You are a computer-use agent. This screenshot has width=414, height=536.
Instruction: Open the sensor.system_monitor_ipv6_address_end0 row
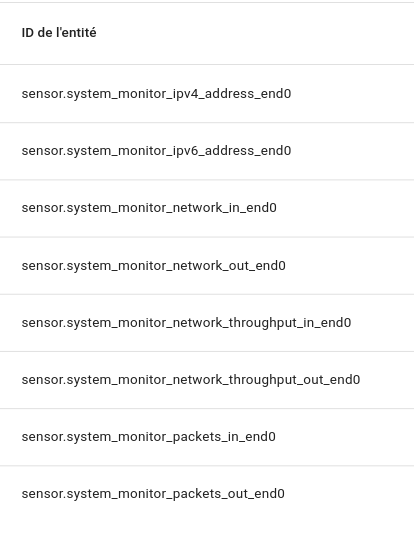click(207, 151)
